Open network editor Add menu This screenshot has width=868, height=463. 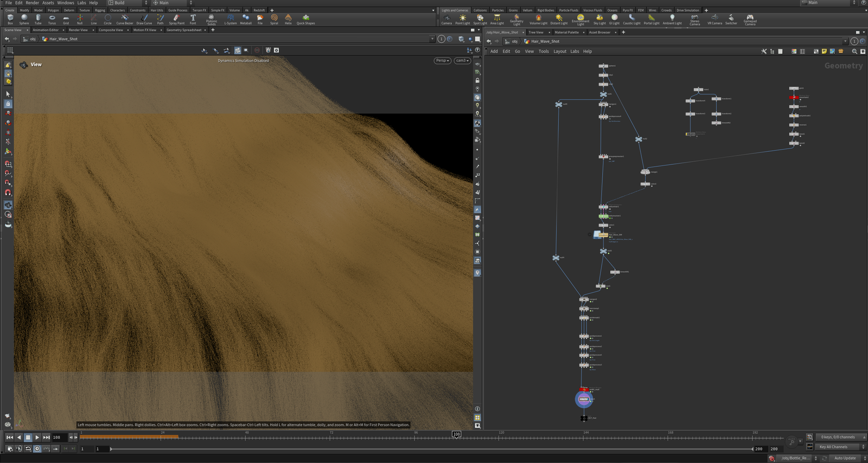[x=494, y=52]
